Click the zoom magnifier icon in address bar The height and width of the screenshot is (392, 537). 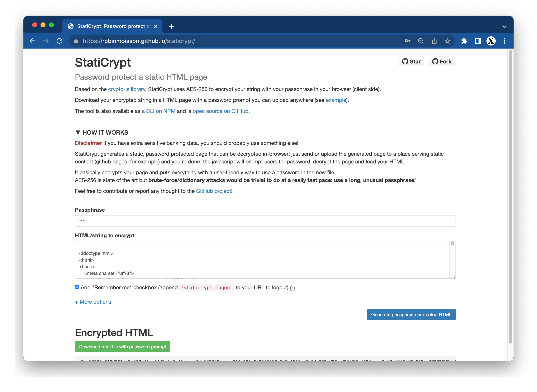click(421, 41)
